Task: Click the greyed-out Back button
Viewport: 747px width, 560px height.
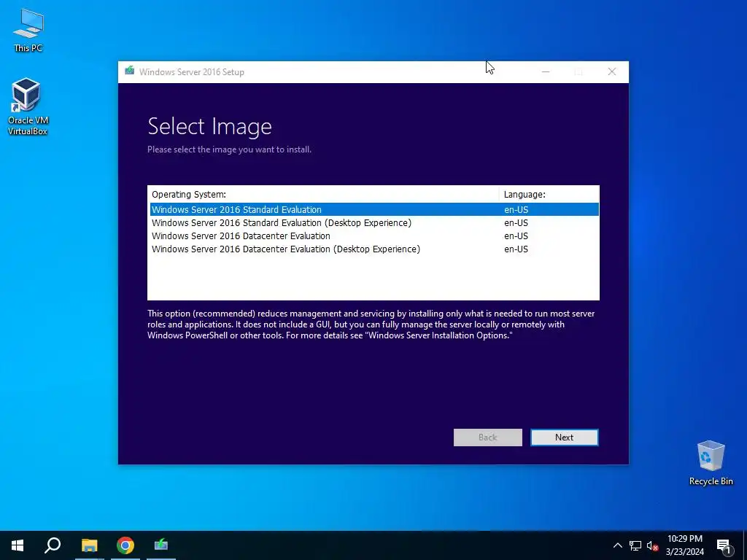Action: 487,437
